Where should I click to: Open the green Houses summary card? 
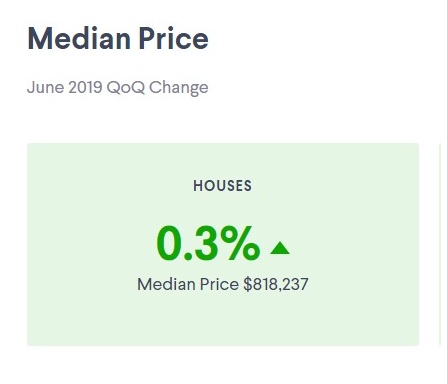223,244
